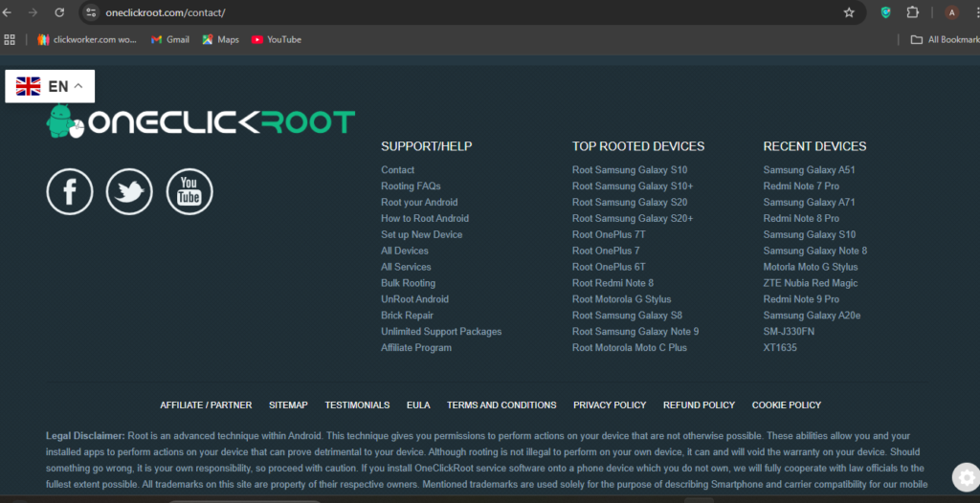Bookmark this page with the star icon
This screenshot has width=980, height=503.
coord(849,12)
